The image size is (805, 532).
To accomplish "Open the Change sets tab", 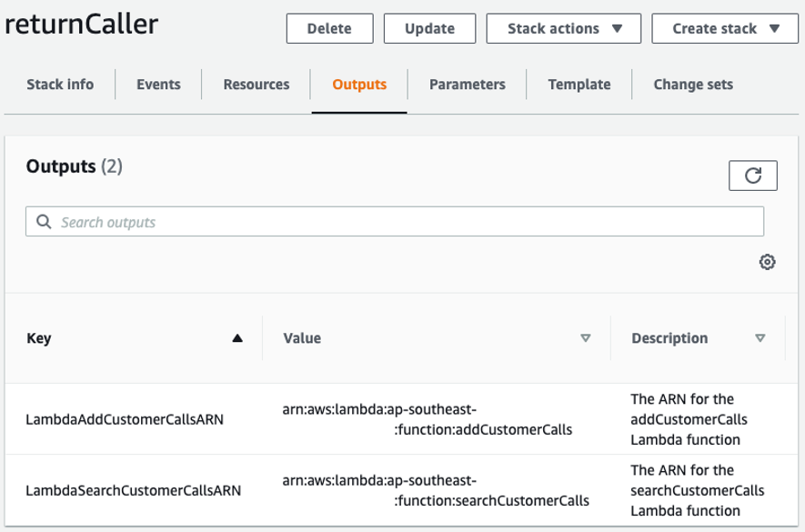I will (x=692, y=84).
